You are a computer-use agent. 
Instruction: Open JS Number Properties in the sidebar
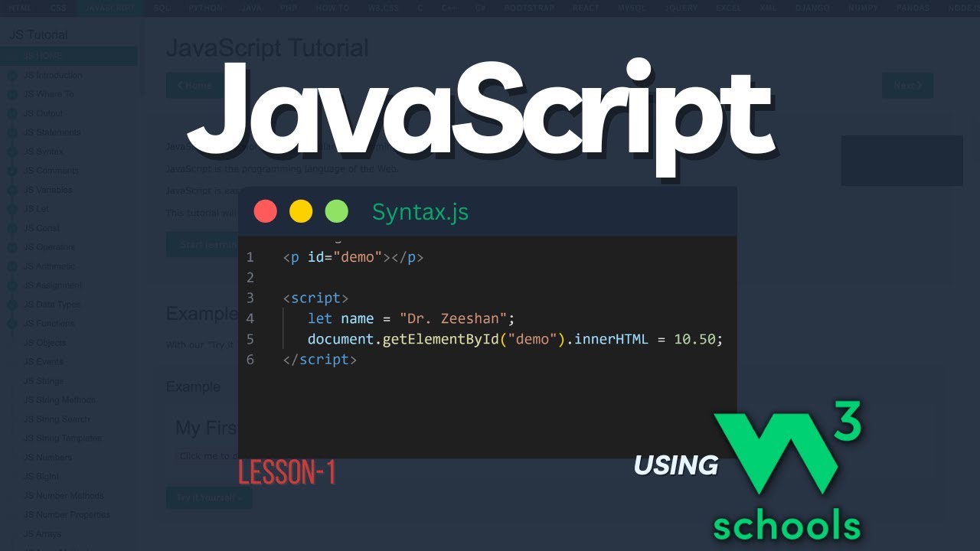(x=69, y=515)
